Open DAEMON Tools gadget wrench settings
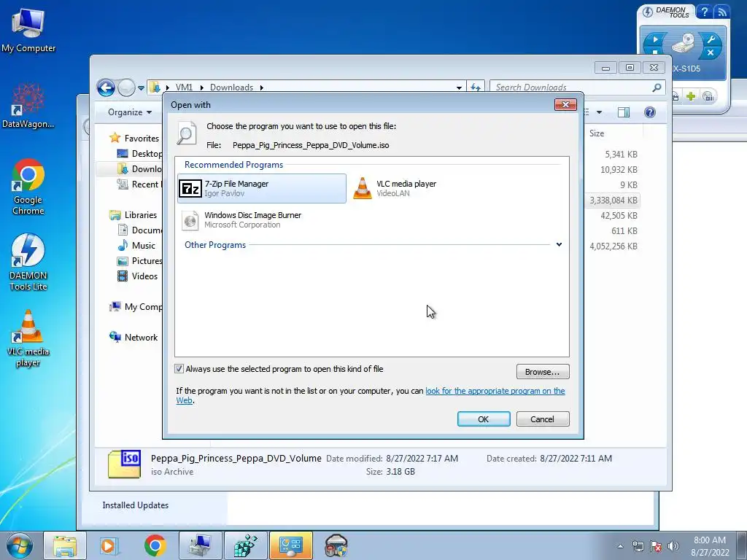 coord(712,39)
